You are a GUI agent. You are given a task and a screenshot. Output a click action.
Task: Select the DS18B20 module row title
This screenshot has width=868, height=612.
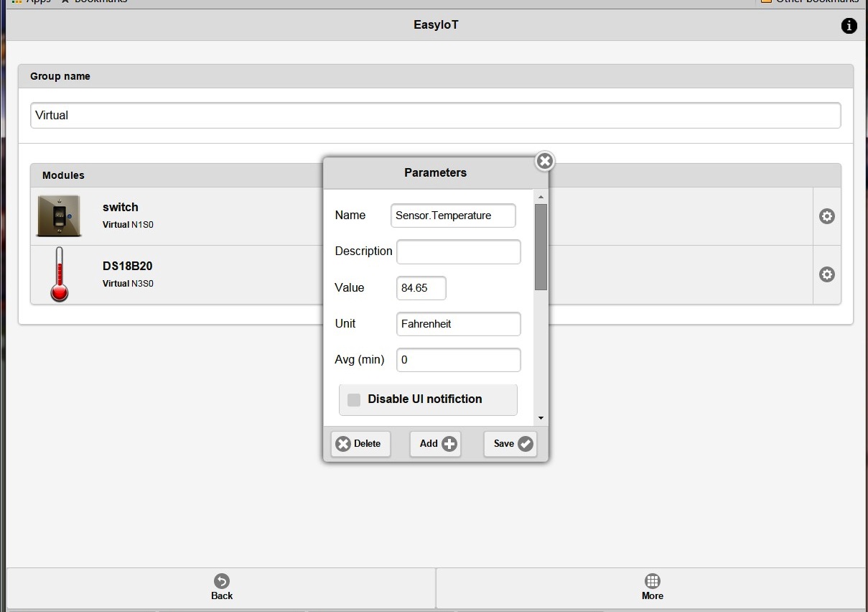click(x=128, y=266)
